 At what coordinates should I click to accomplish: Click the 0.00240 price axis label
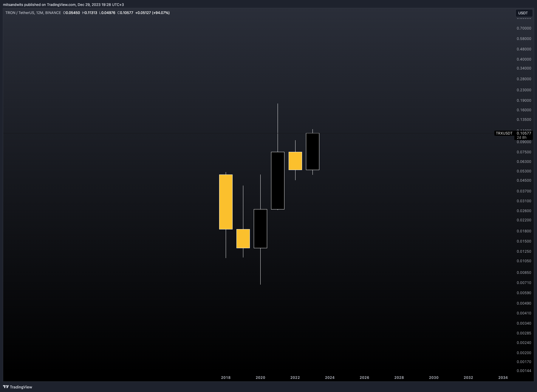tap(524, 343)
